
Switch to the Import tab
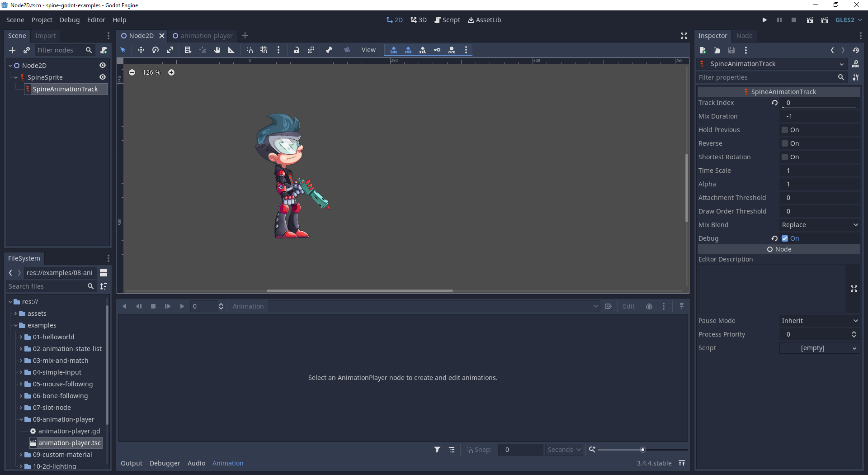pos(46,36)
